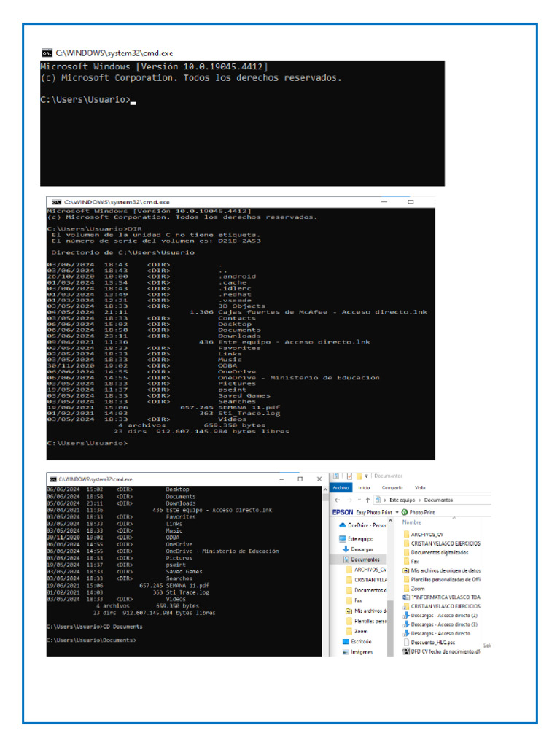The height and width of the screenshot is (747, 560).
Task: Click scroll up arrow of CD Documents console
Action: [x=325, y=489]
